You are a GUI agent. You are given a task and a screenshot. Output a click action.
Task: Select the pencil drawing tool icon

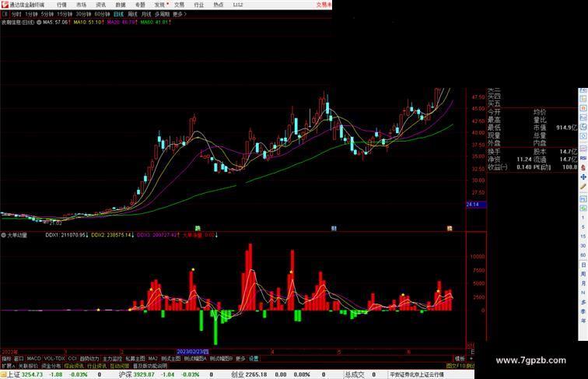click(583, 187)
